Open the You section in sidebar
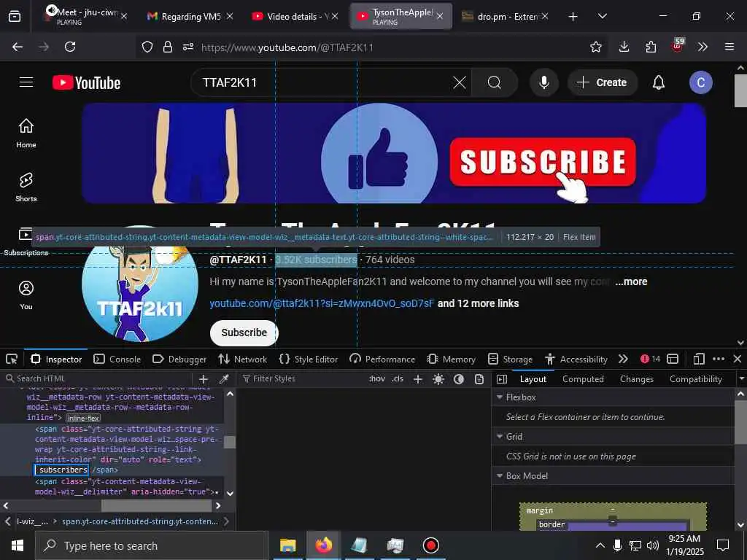 click(x=26, y=296)
